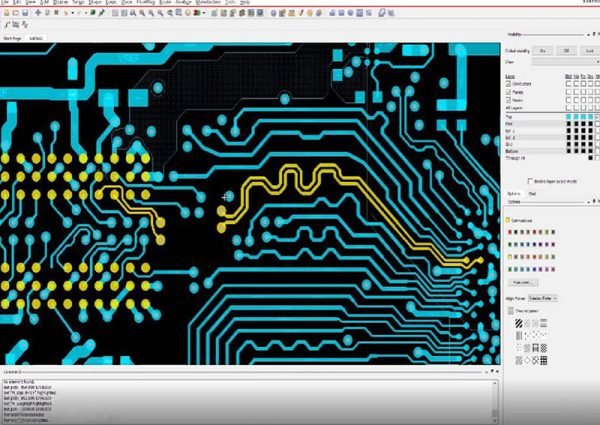Pin the Options panel using its pushpin

pos(594,201)
